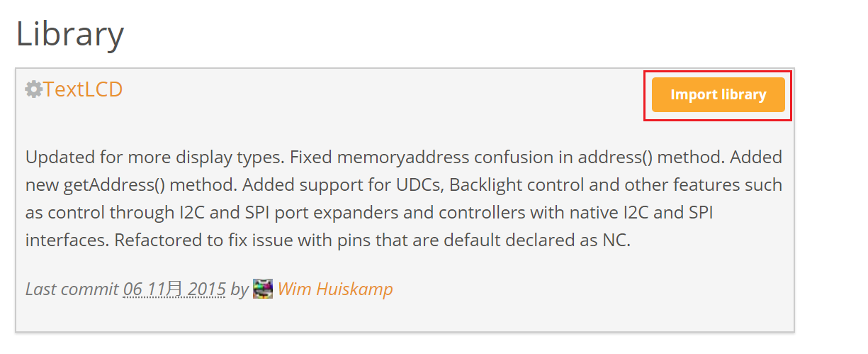This screenshot has height=354, width=868.
Task: Click the gear icon beside TextLCD
Action: (x=33, y=89)
